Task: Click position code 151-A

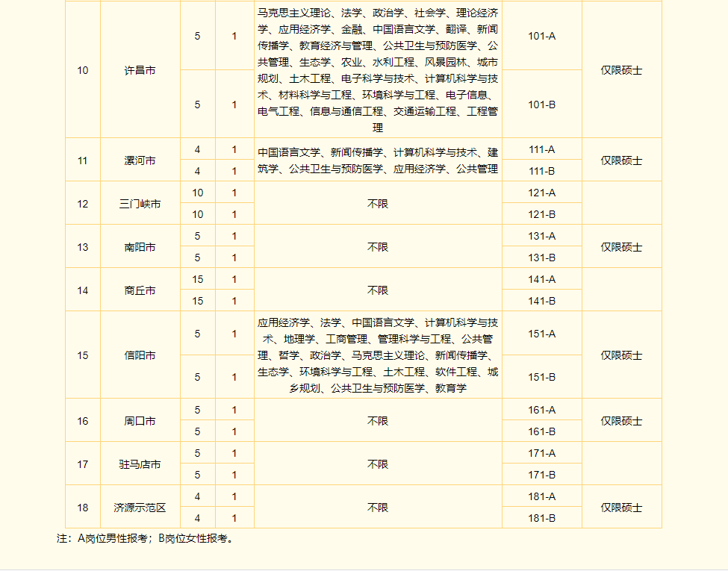Action: [x=541, y=334]
